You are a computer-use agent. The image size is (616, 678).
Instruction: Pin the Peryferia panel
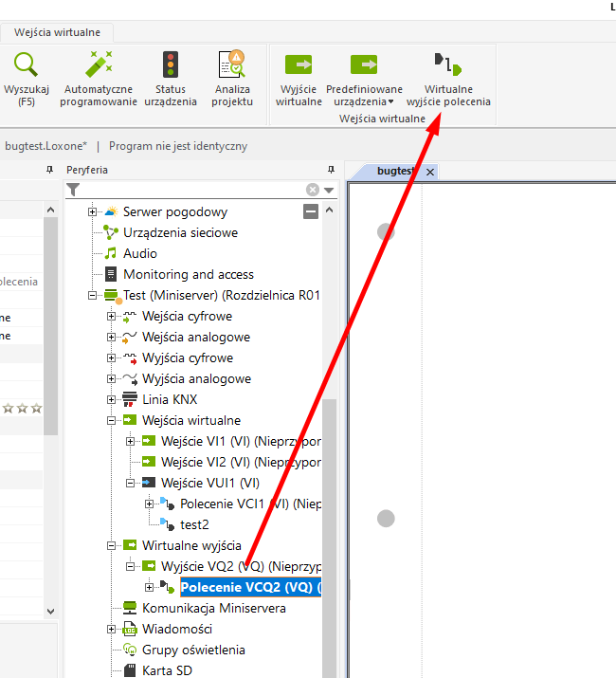coord(331,170)
